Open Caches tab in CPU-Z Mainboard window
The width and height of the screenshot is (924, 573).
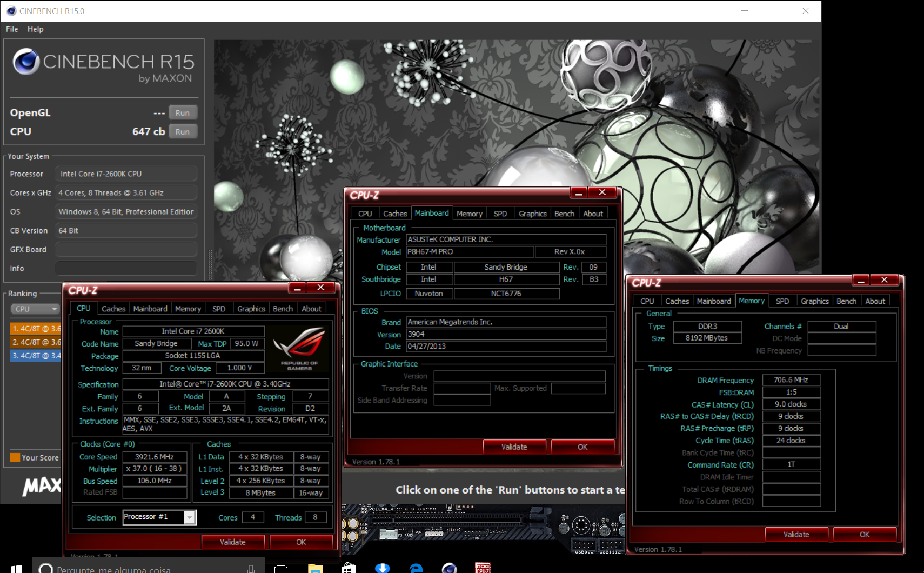click(x=395, y=214)
